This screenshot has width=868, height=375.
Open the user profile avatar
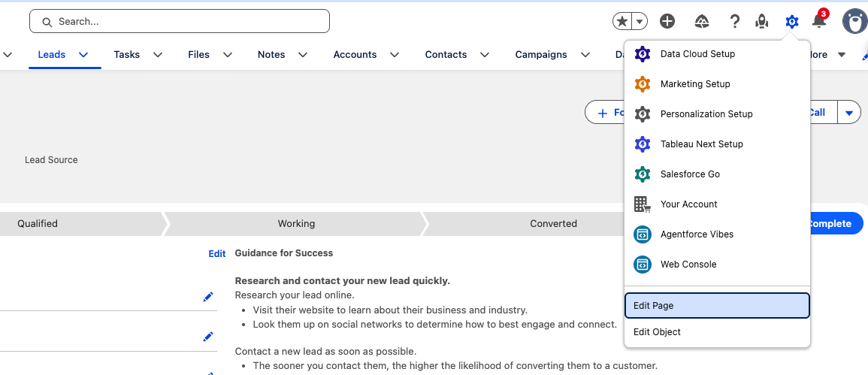(854, 22)
